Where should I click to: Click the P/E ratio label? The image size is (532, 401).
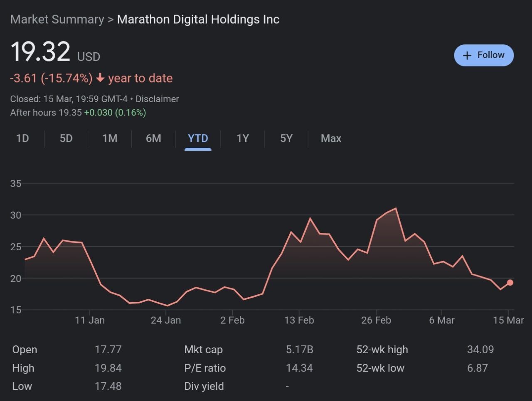pyautogui.click(x=205, y=368)
